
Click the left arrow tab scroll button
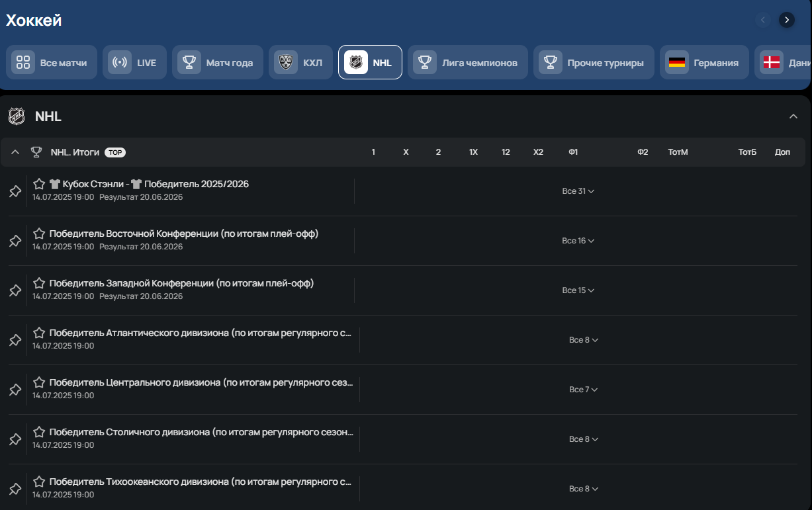click(x=763, y=20)
